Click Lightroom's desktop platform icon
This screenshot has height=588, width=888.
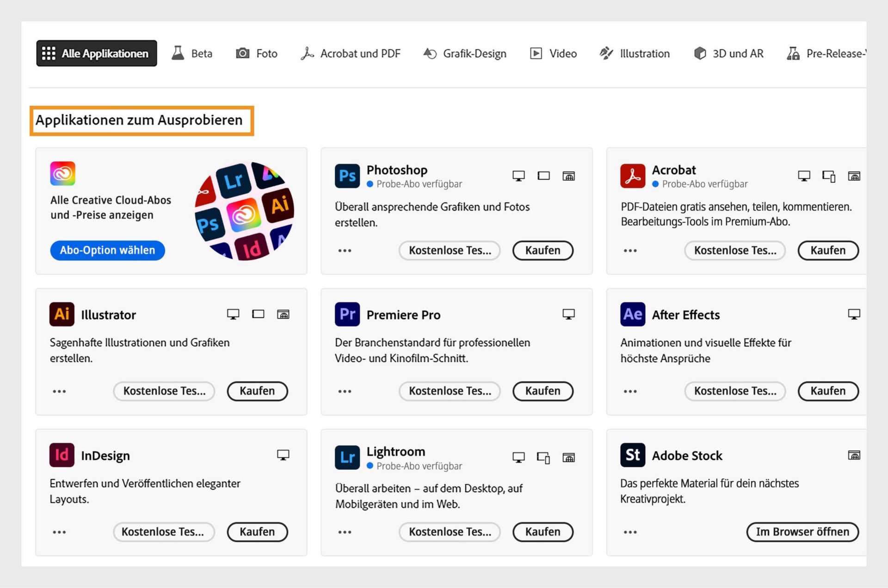[518, 458]
